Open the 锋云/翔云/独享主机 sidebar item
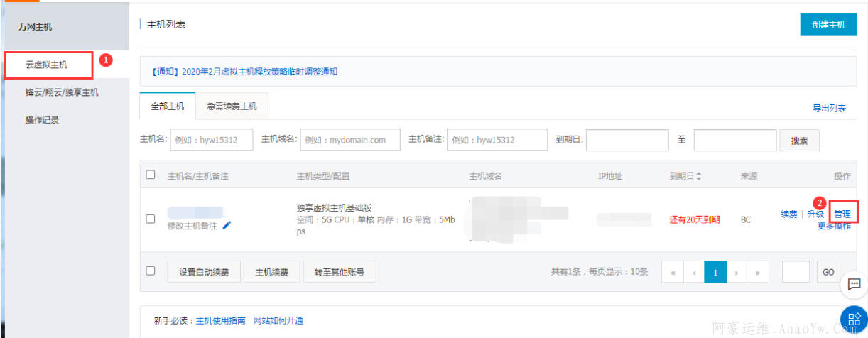The image size is (868, 338). click(x=62, y=92)
